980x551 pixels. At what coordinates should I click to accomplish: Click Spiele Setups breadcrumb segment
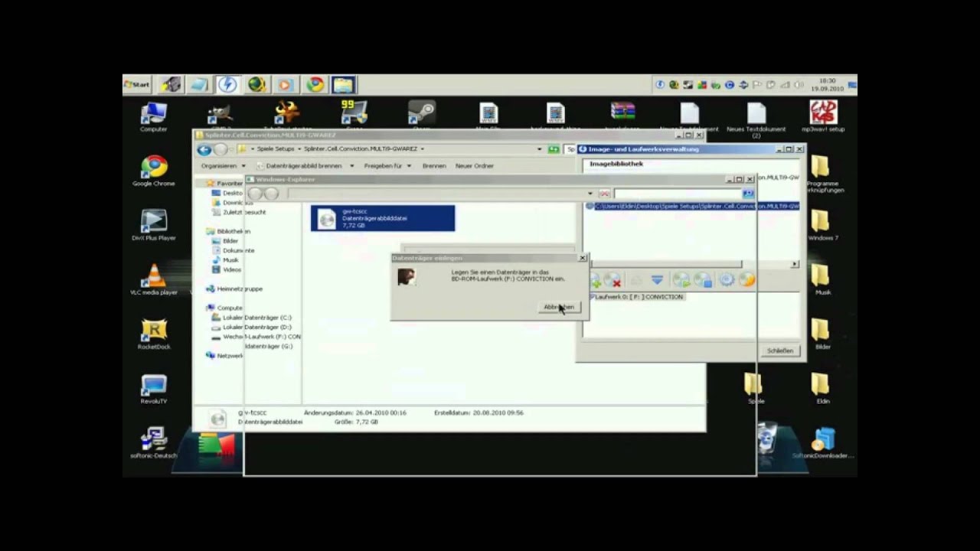click(275, 149)
